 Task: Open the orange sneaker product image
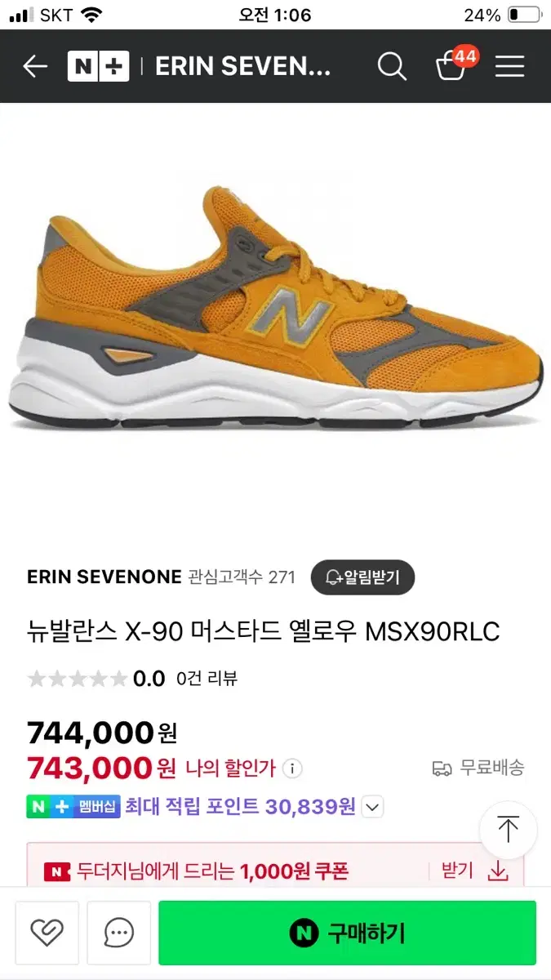point(276,310)
